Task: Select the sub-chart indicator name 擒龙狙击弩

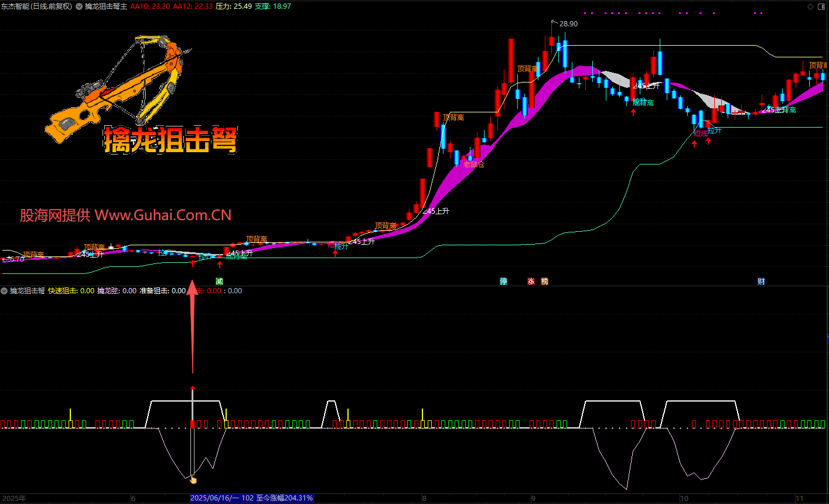Action: [28, 290]
